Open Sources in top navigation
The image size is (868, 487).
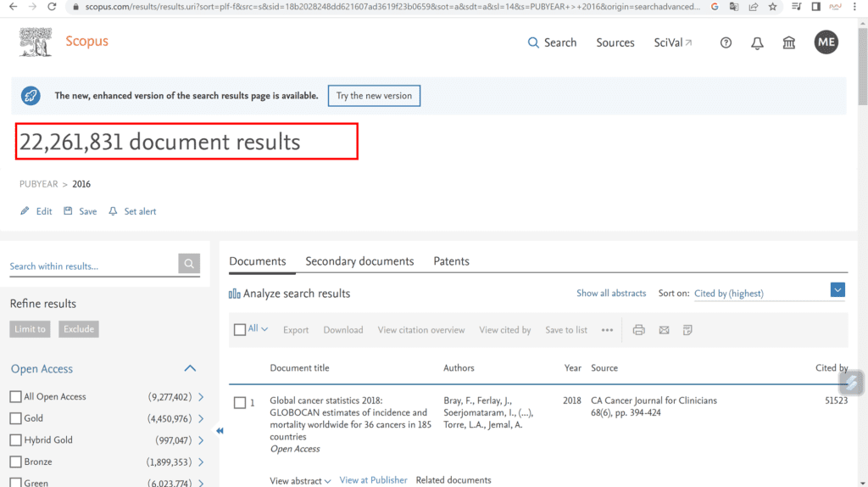[x=615, y=42]
